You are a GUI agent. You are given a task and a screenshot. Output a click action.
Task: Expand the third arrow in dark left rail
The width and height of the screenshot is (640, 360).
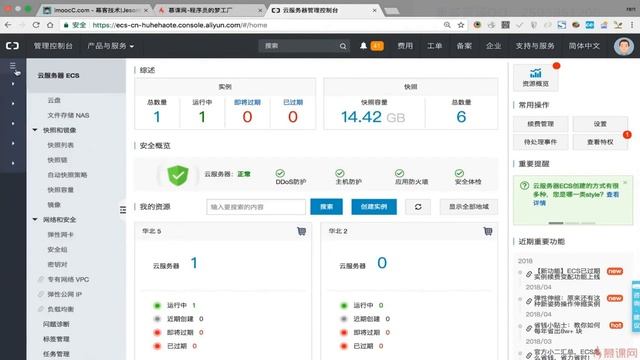pyautogui.click(x=13, y=123)
